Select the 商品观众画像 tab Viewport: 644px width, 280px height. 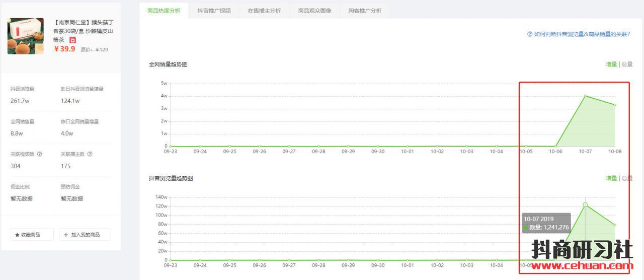point(314,11)
